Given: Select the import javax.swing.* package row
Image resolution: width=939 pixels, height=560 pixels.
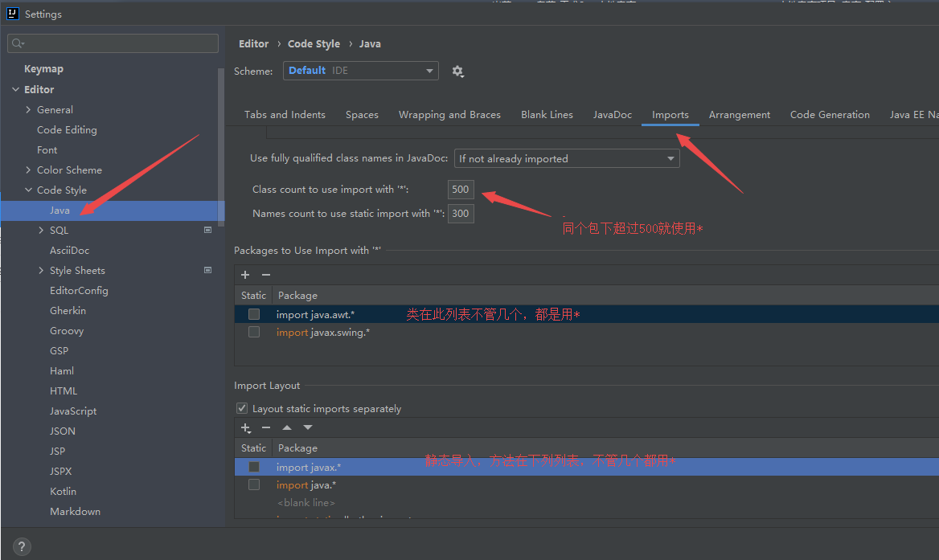Looking at the screenshot, I should (587, 332).
